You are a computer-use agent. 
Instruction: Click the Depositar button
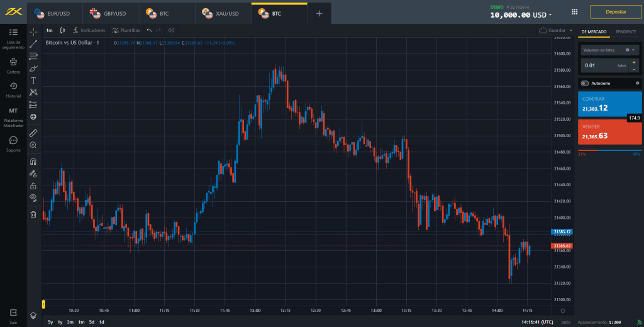[x=615, y=12]
